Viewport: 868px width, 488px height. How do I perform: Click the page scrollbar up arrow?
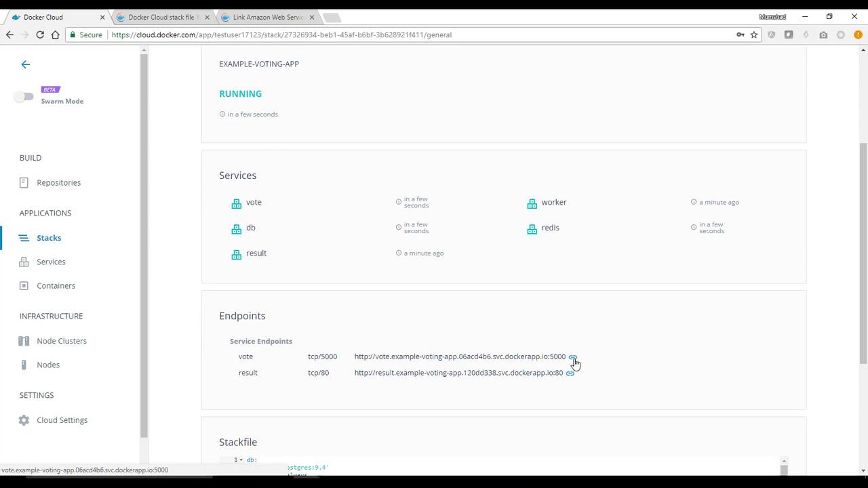click(x=863, y=50)
